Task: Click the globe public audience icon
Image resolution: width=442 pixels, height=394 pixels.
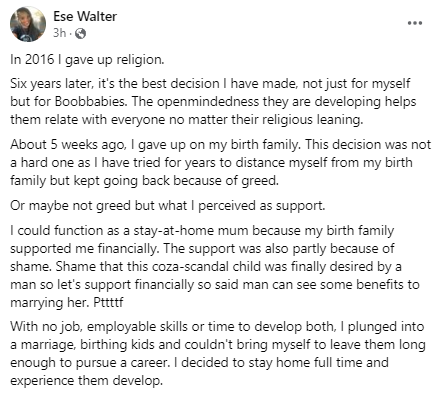Action: (x=80, y=33)
